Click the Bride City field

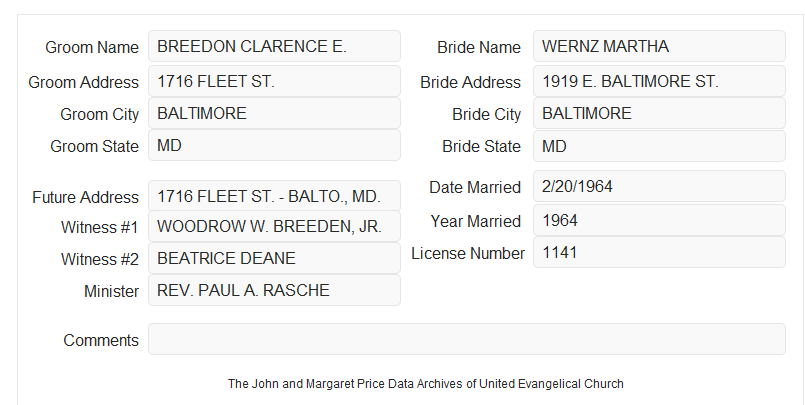tap(659, 113)
